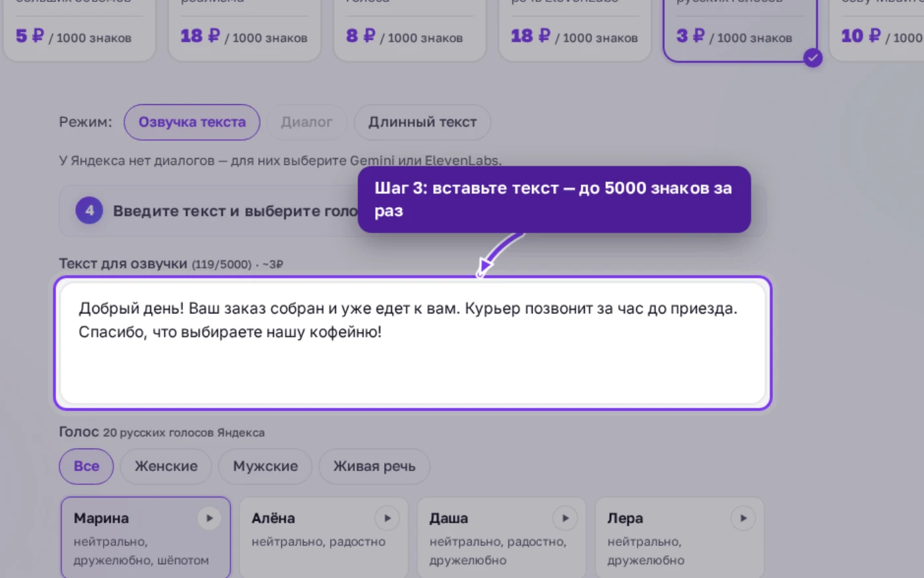Screen dimensions: 924x578
Task: Play the Марина voice preview
Action: point(209,519)
